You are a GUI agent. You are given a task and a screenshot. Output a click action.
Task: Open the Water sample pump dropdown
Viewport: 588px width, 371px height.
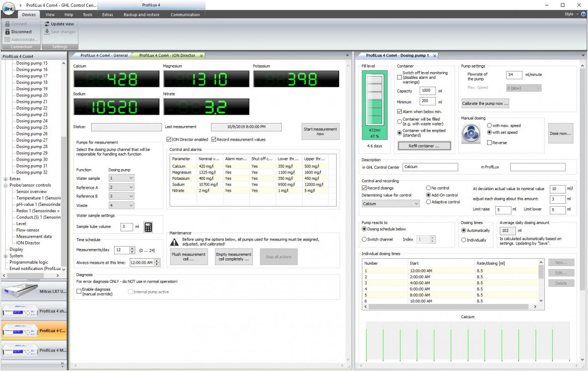121,178
